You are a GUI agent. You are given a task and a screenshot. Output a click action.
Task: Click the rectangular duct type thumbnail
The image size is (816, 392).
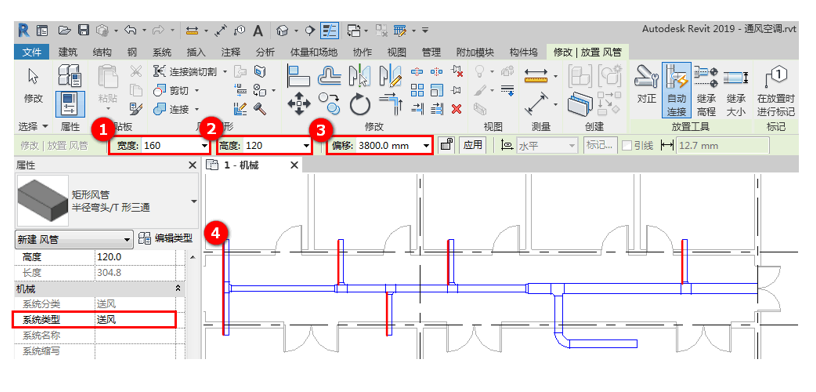click(x=43, y=200)
